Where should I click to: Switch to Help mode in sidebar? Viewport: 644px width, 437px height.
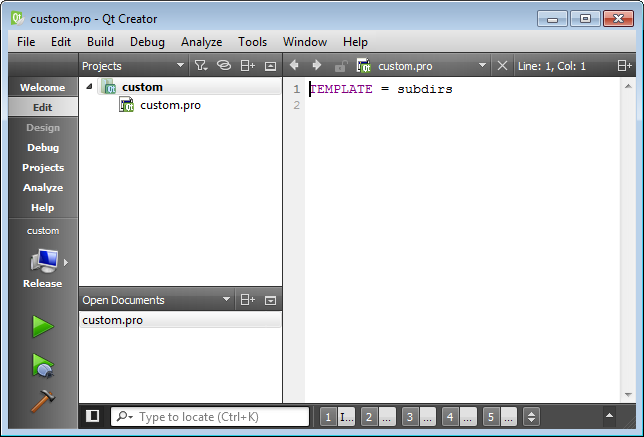pos(43,207)
